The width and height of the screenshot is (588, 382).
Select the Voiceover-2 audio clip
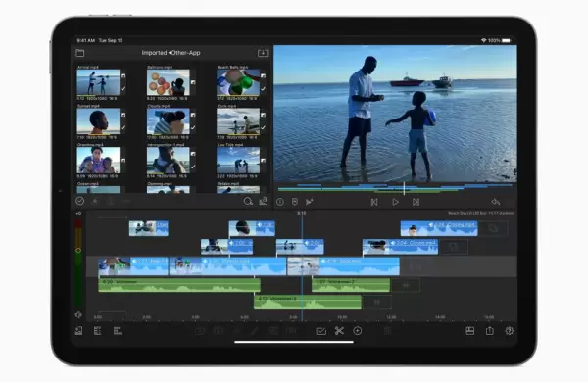tap(351, 285)
